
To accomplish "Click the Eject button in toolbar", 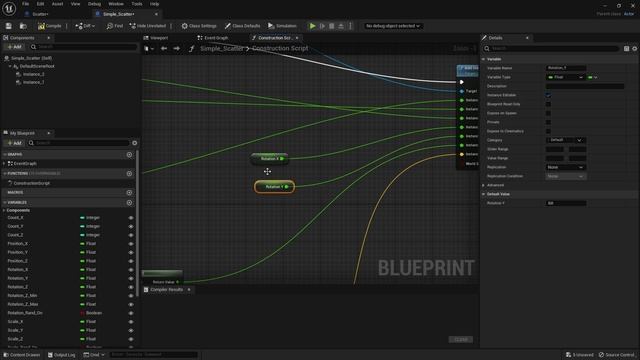I will tap(341, 26).
